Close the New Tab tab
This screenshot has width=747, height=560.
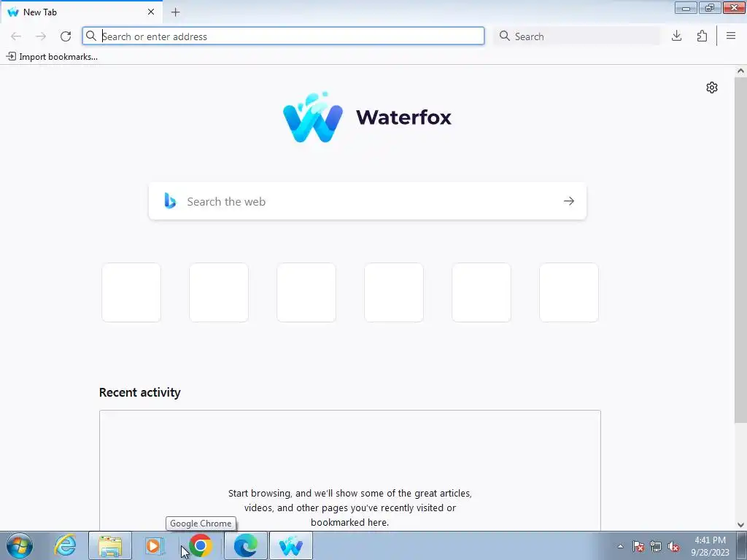click(151, 12)
